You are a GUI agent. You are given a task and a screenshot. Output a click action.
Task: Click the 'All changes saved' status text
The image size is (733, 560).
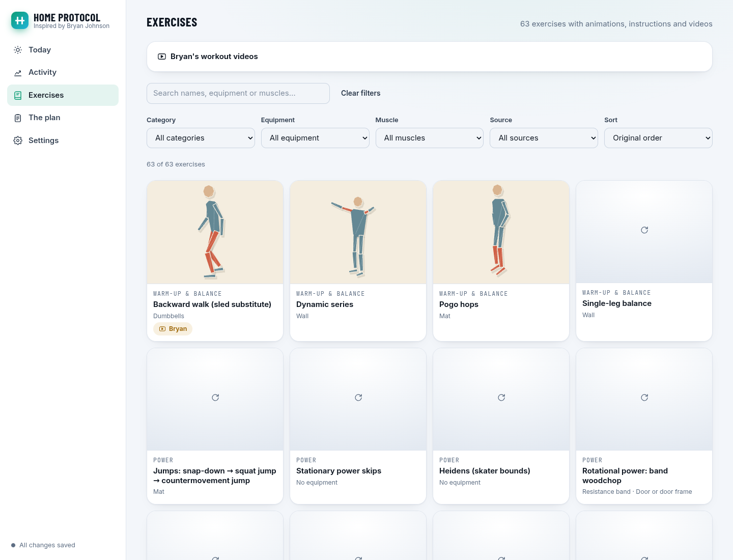point(47,545)
